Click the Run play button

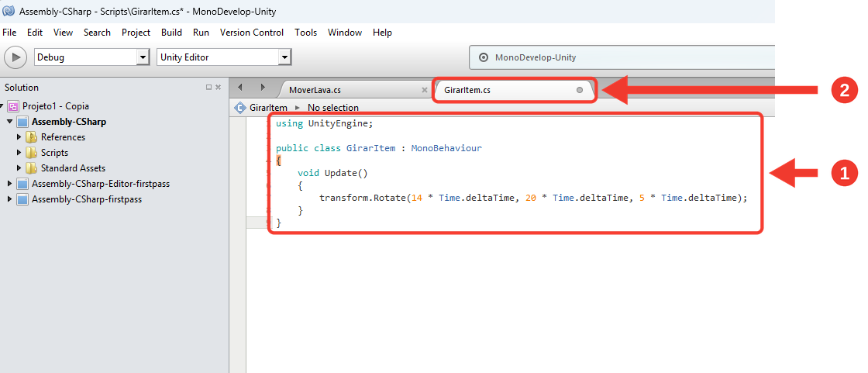point(15,57)
